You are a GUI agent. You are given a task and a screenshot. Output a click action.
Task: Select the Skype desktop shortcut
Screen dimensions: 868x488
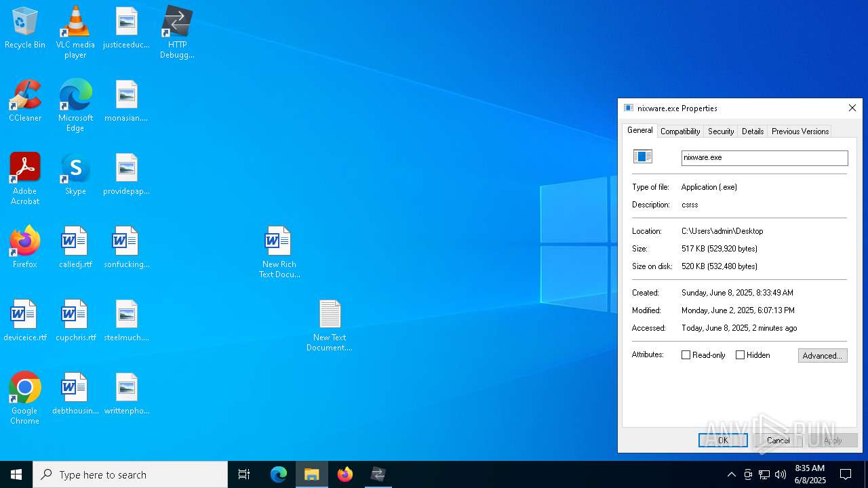[75, 174]
